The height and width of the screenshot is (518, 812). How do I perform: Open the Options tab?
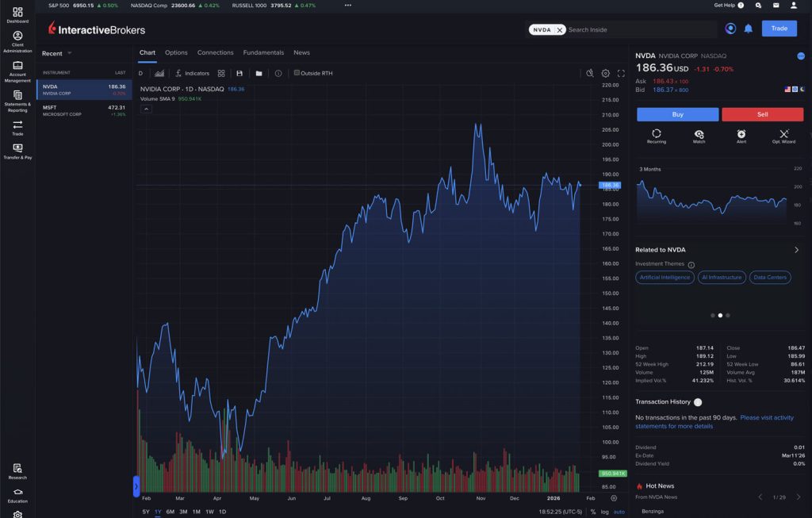176,52
